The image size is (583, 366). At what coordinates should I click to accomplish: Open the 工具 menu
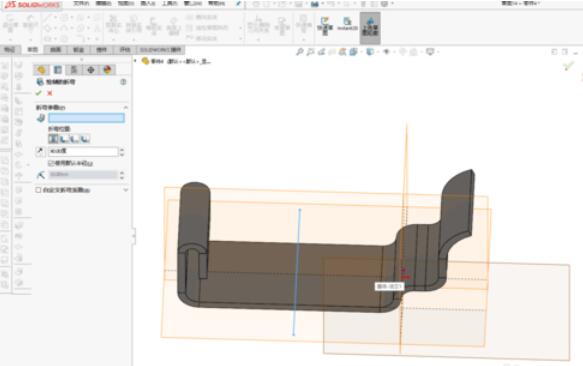point(170,4)
